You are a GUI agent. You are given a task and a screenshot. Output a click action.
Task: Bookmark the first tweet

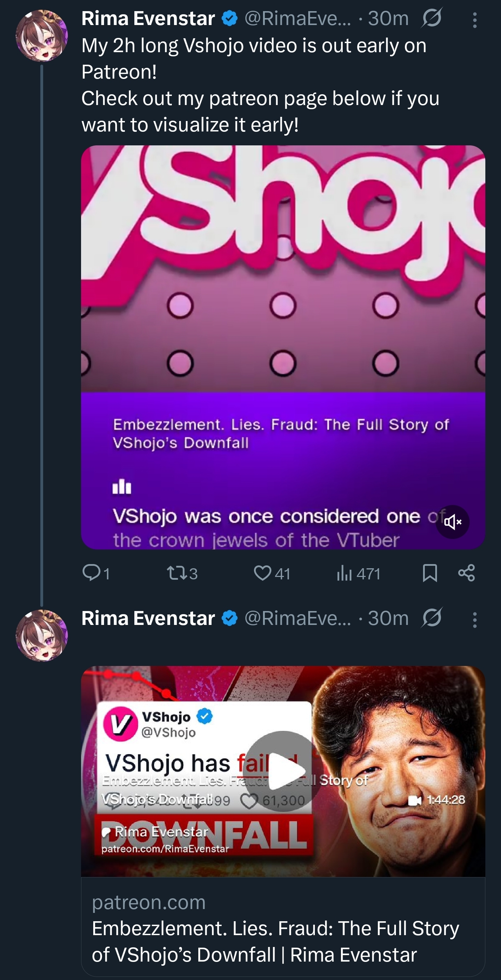pos(430,572)
